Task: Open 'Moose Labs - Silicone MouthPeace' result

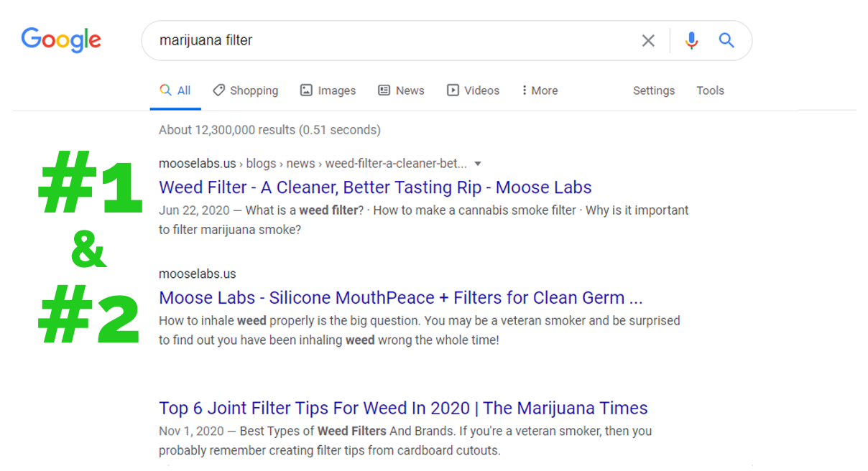Action: click(400, 298)
